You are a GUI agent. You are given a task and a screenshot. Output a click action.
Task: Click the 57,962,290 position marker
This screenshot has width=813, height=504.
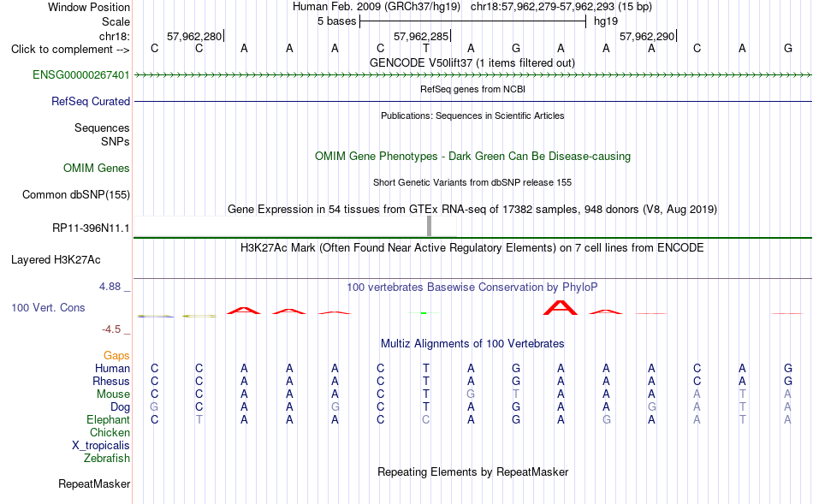(647, 36)
